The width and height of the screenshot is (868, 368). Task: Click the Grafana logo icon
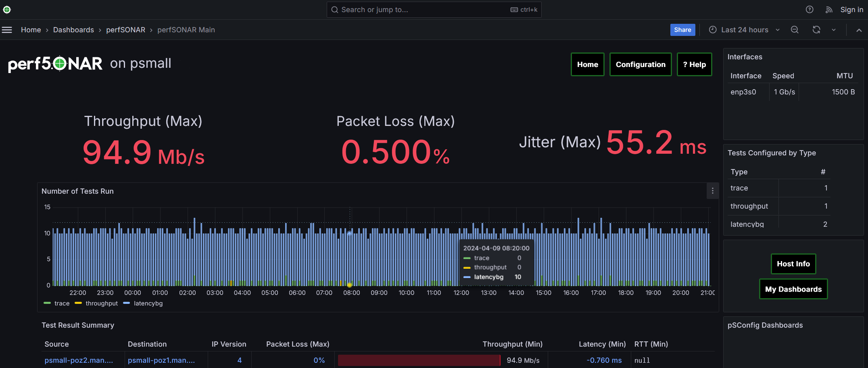[7, 10]
